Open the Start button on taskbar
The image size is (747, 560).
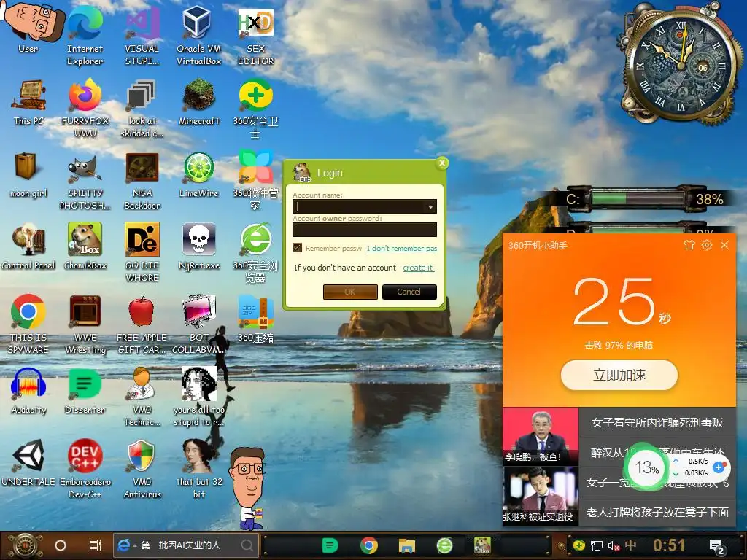point(25,545)
